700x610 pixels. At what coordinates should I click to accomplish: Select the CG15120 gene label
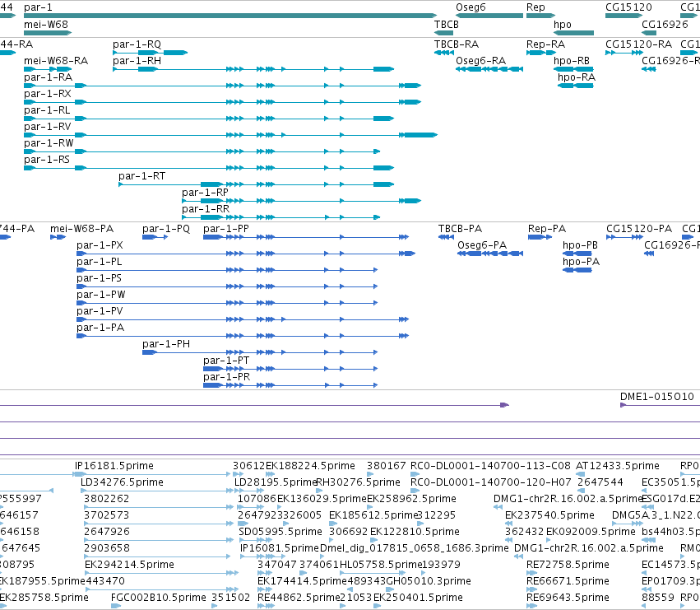tap(628, 7)
